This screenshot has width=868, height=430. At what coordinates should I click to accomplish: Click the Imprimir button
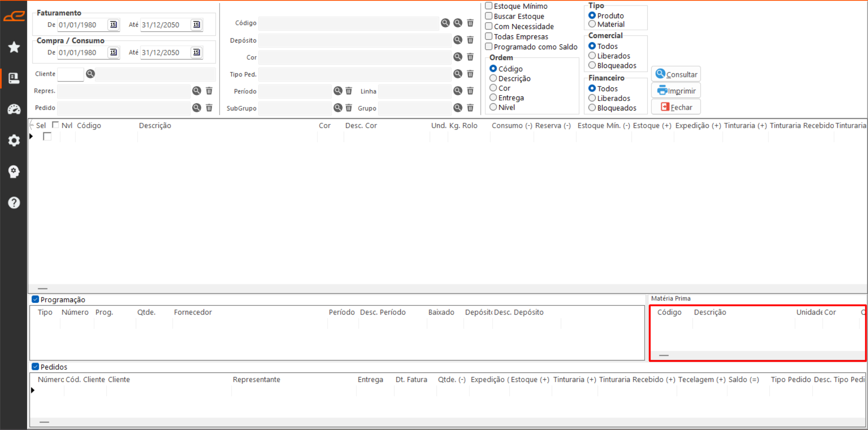coord(676,91)
